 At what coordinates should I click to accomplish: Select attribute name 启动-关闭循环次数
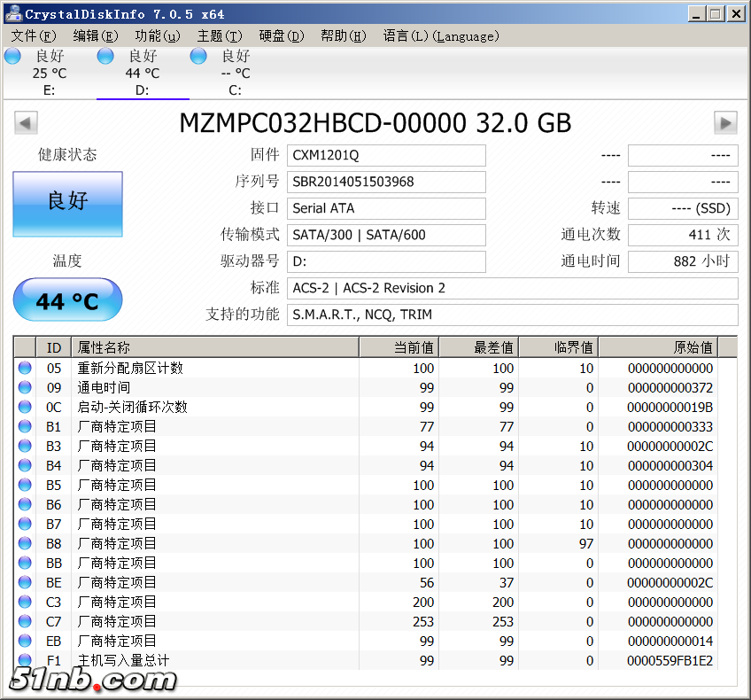click(x=132, y=408)
